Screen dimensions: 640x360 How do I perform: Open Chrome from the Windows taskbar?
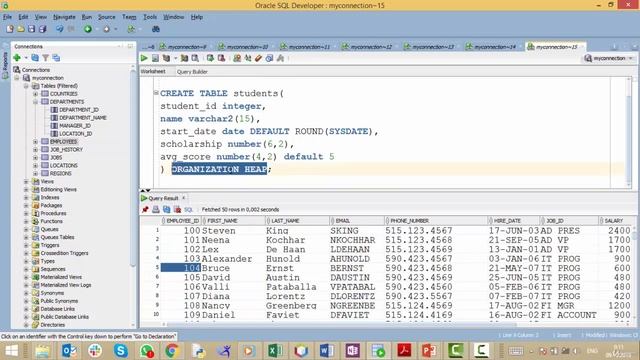172,351
